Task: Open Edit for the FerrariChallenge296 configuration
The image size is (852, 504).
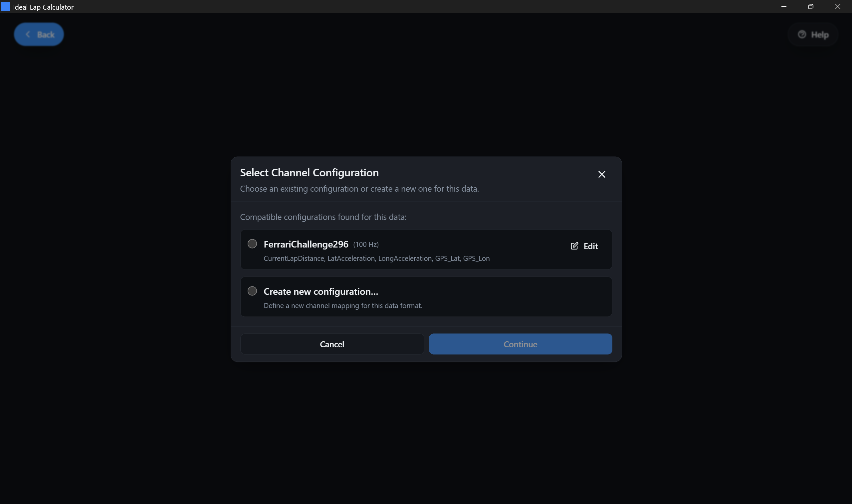Action: click(584, 246)
